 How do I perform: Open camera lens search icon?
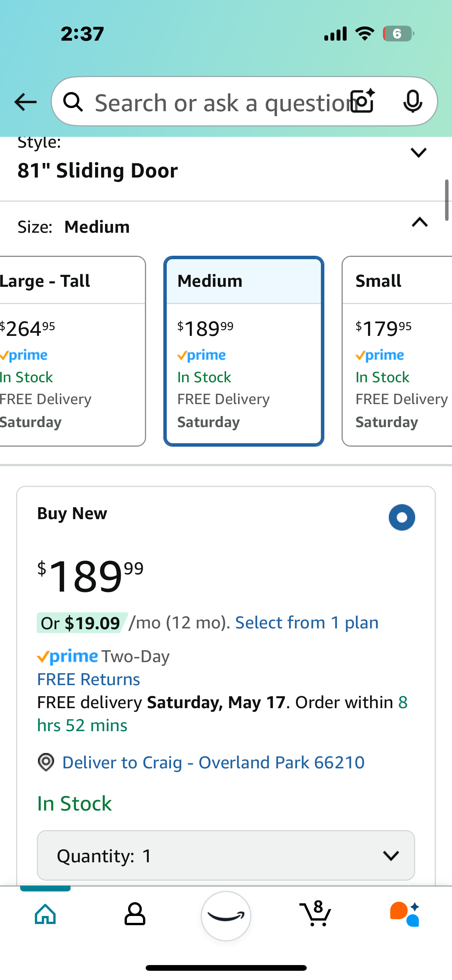pyautogui.click(x=362, y=101)
